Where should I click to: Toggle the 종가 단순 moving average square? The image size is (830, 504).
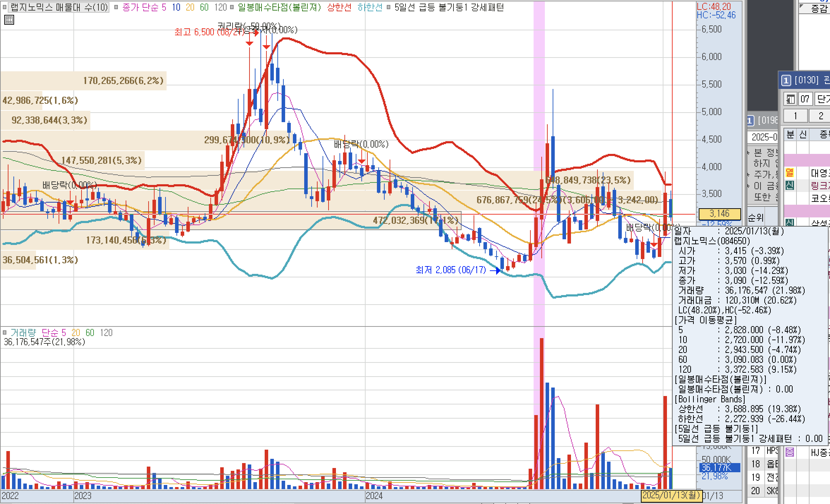click(116, 7)
